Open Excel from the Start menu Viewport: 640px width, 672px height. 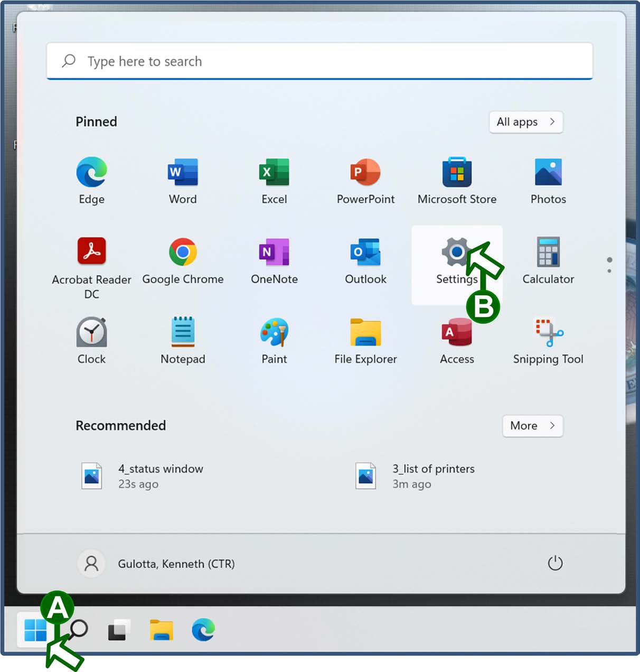click(274, 181)
